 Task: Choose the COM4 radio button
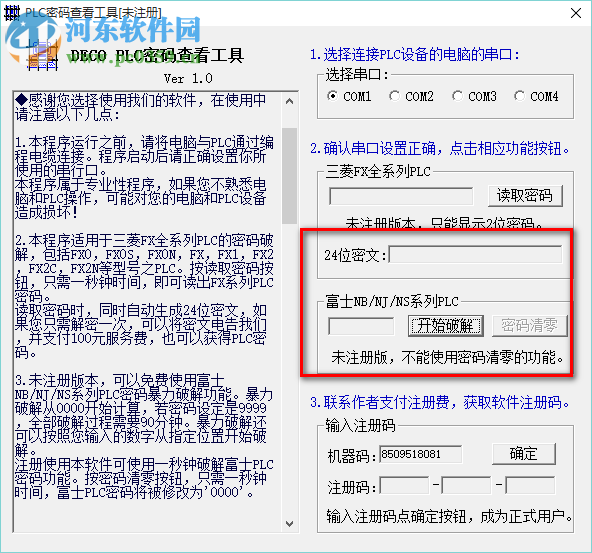pos(536,96)
